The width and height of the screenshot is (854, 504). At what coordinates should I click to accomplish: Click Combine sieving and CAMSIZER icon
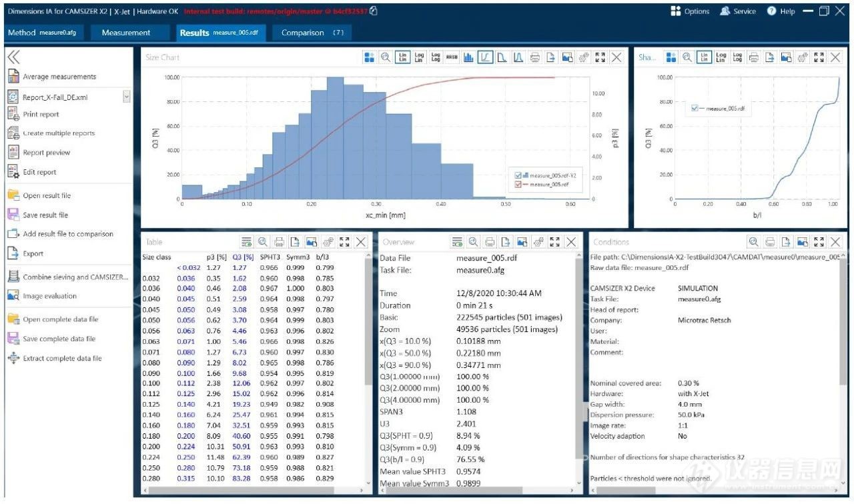coord(13,277)
